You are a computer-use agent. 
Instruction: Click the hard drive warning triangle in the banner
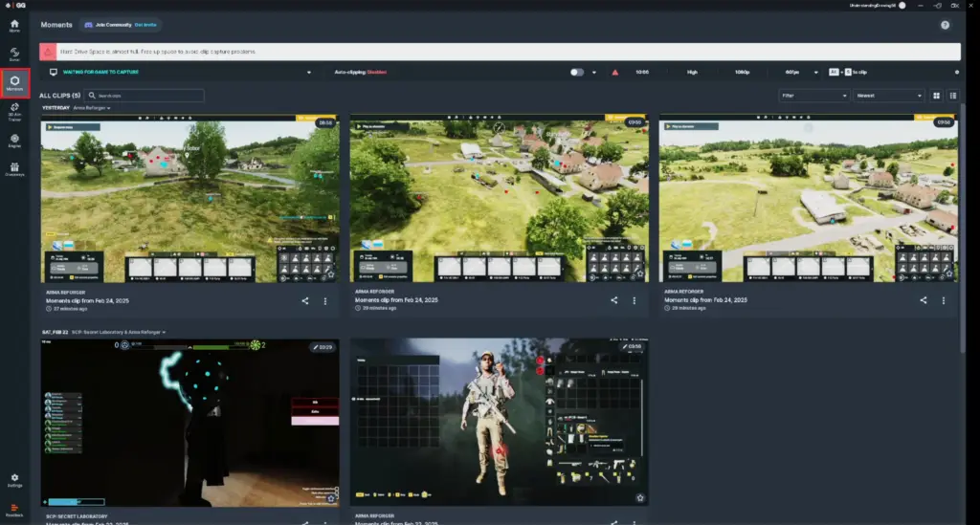(48, 52)
